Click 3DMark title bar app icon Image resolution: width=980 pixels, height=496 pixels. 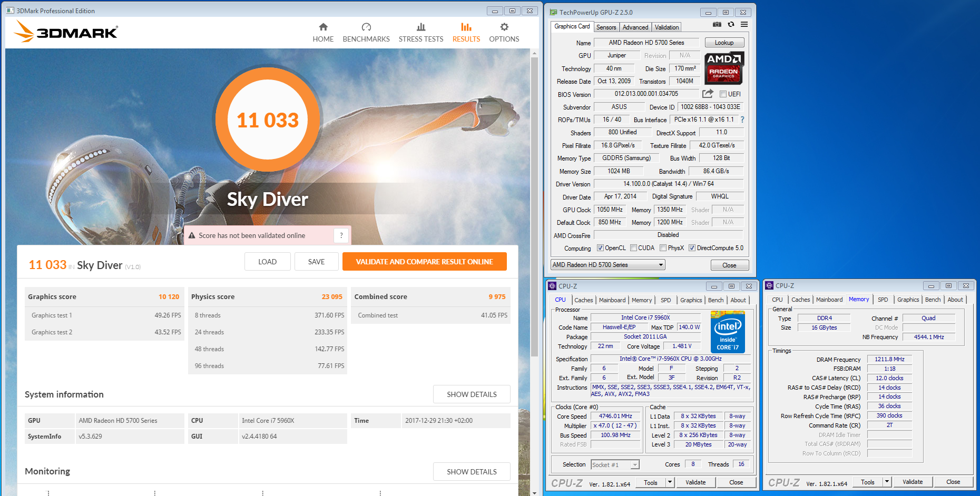point(10,11)
